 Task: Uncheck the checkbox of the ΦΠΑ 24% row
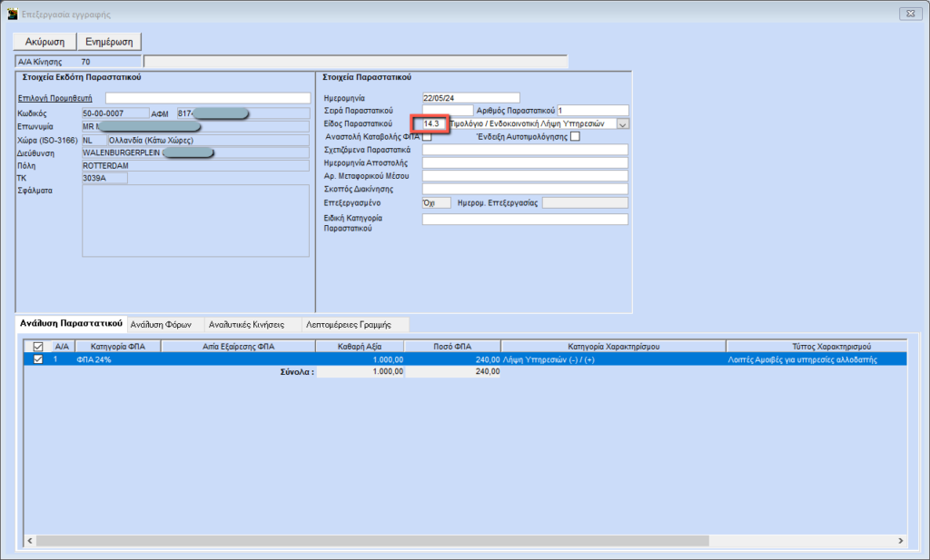(x=37, y=359)
